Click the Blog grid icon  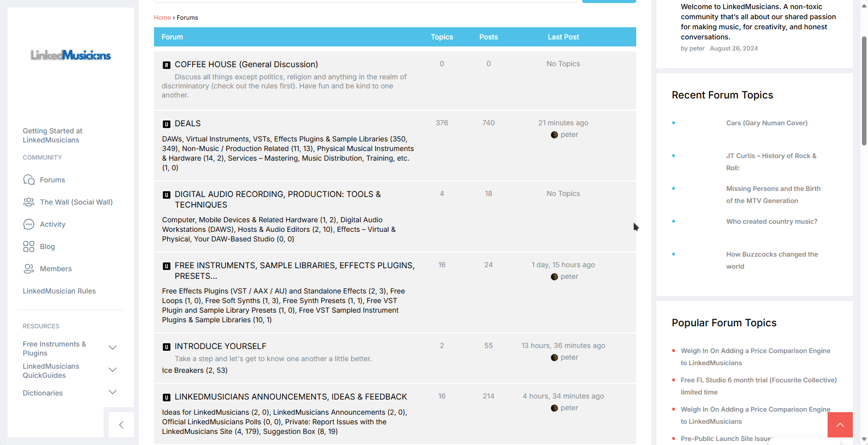(x=29, y=246)
